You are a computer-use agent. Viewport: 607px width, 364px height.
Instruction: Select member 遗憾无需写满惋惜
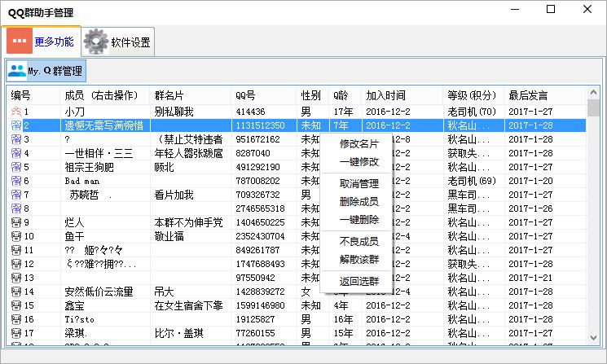pos(103,125)
